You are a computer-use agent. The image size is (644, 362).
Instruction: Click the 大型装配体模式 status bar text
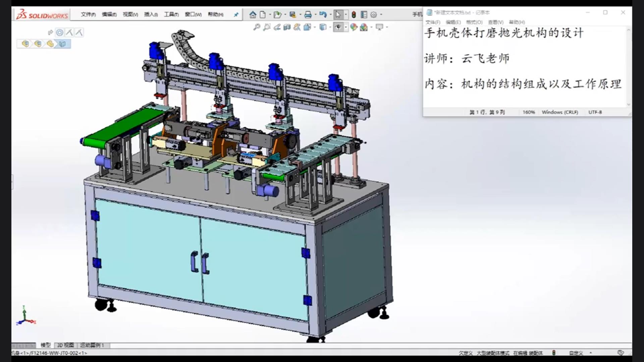493,353
